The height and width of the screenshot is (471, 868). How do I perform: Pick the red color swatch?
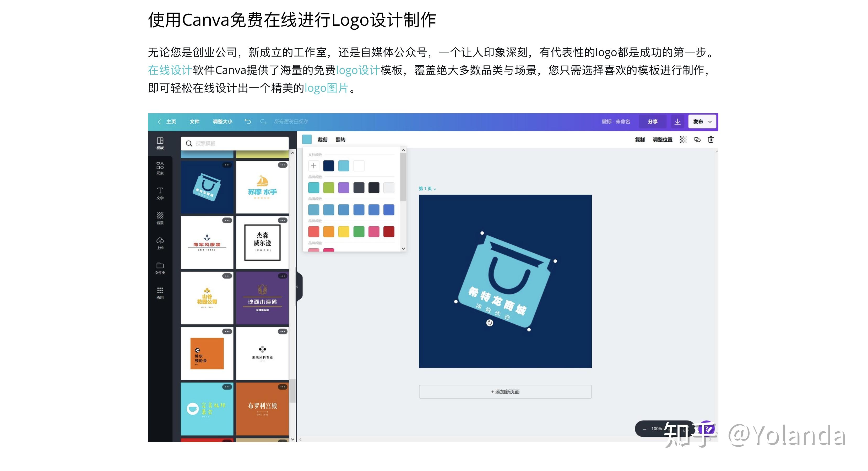(x=313, y=232)
